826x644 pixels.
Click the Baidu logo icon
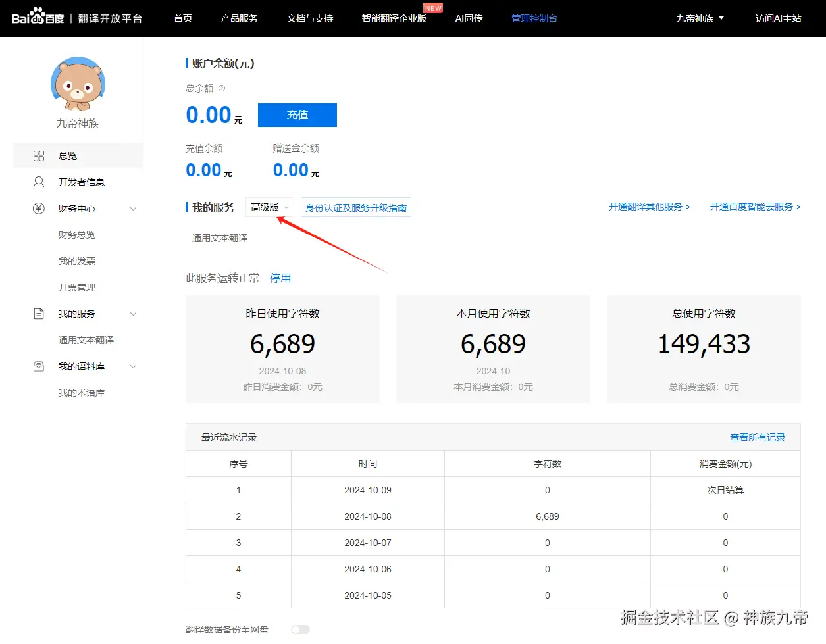coord(38,16)
